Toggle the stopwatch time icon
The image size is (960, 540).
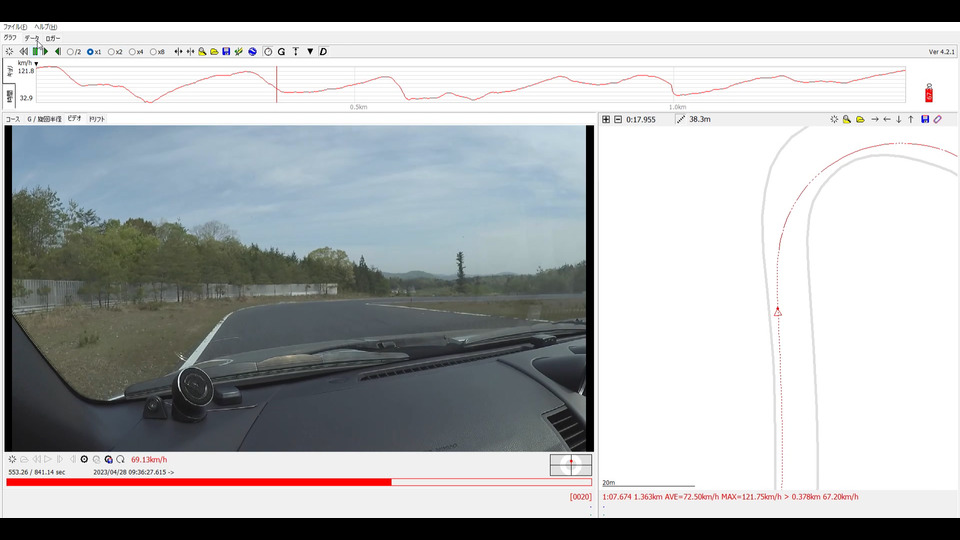268,51
